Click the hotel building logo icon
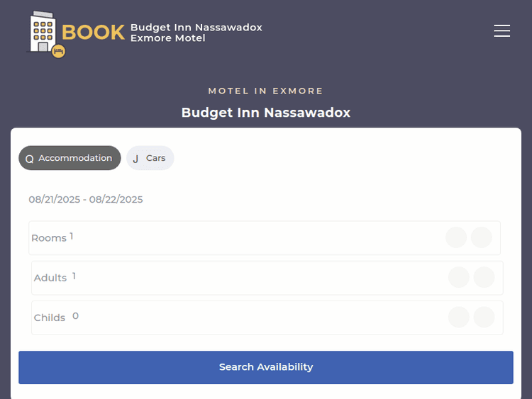 pos(43,32)
